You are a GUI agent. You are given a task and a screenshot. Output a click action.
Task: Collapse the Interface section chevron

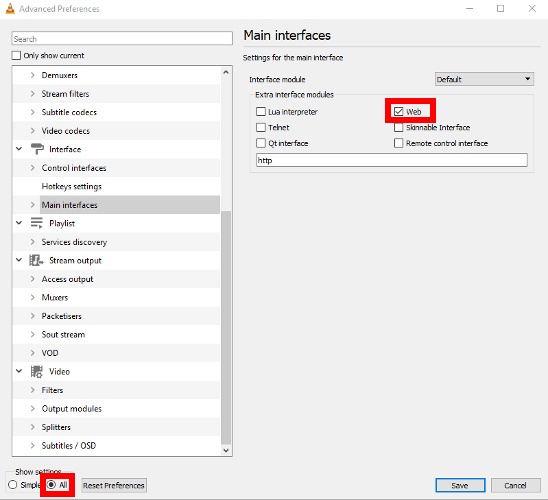pos(19,149)
